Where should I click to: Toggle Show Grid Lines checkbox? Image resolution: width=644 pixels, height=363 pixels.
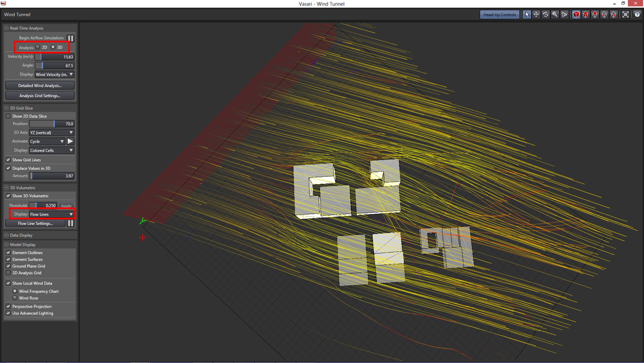[8, 160]
